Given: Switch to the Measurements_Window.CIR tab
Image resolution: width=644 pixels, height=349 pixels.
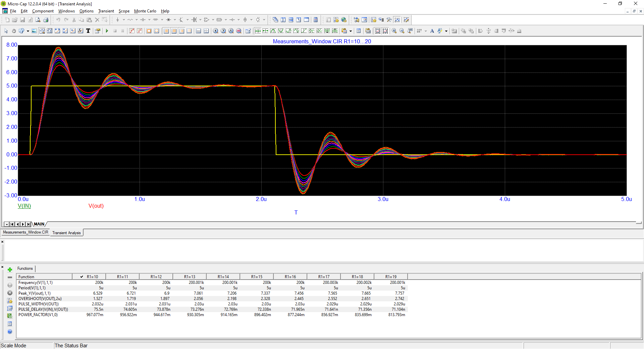Looking at the screenshot, I should [25, 232].
